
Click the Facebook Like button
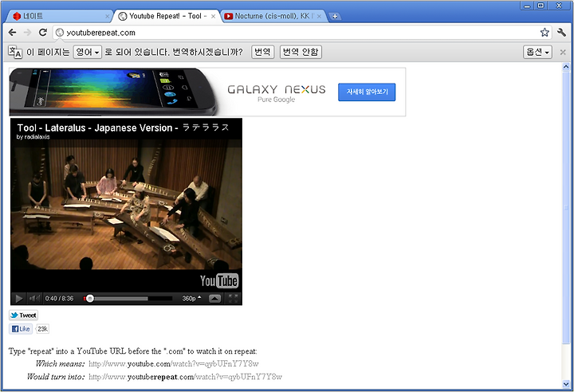tap(21, 329)
